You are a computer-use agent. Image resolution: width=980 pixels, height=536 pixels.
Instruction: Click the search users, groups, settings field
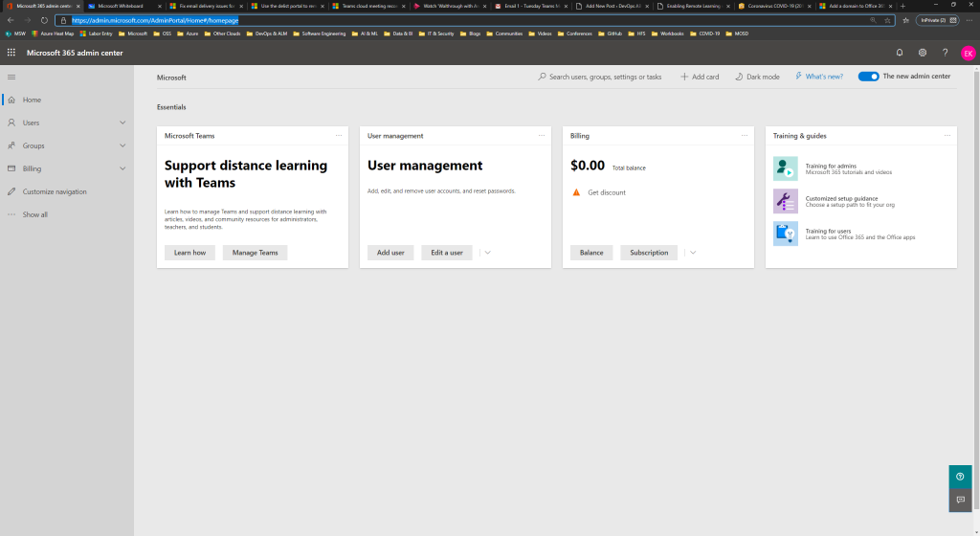click(x=600, y=77)
